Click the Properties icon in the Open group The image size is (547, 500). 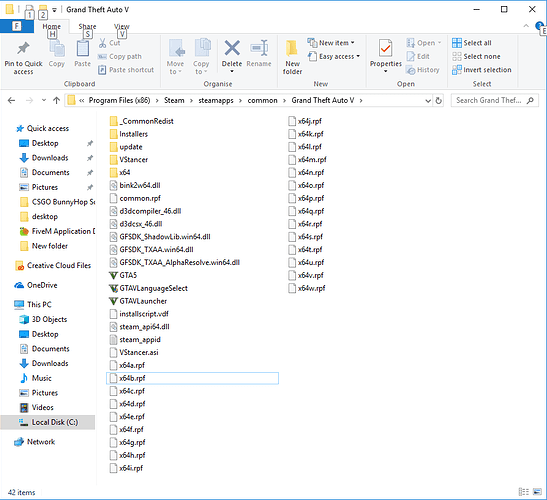[x=385, y=48]
